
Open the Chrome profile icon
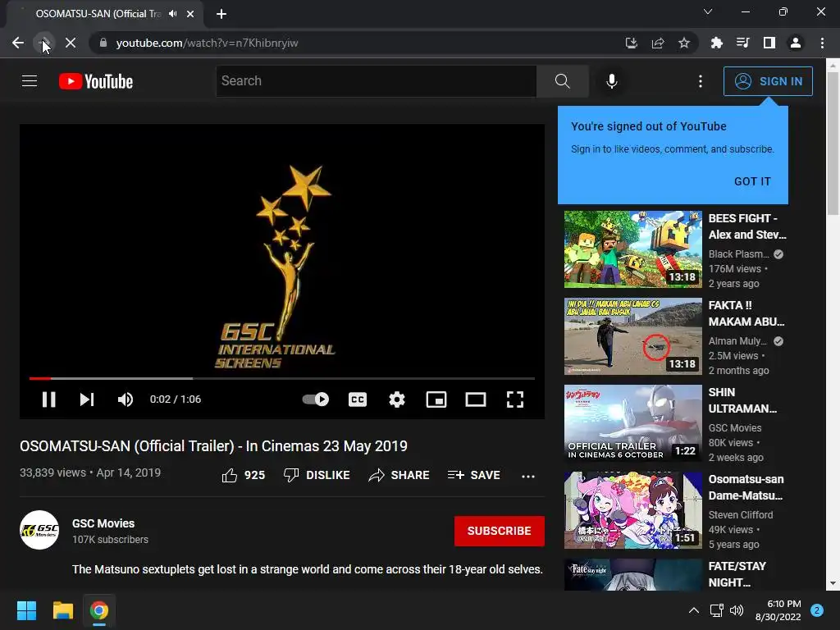pyautogui.click(x=796, y=43)
